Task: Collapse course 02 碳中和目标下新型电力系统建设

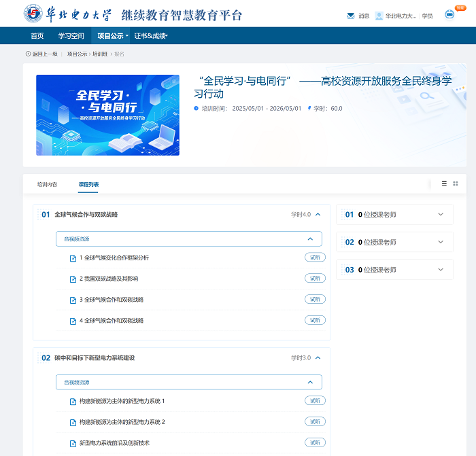Action: tap(318, 358)
